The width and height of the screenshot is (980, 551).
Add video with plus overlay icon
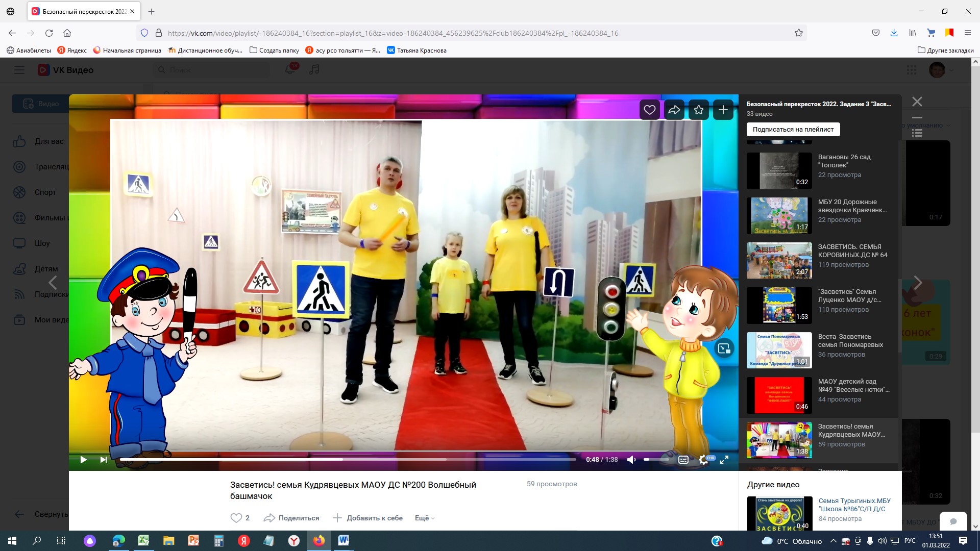click(x=723, y=110)
